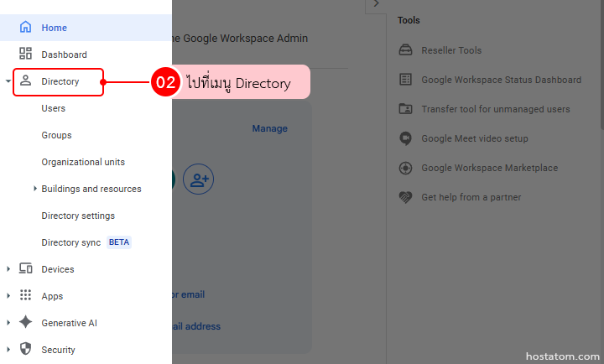Click the page scrollbar thumb
Image resolution: width=604 pixels, height=364 pixels.
tap(602, 65)
